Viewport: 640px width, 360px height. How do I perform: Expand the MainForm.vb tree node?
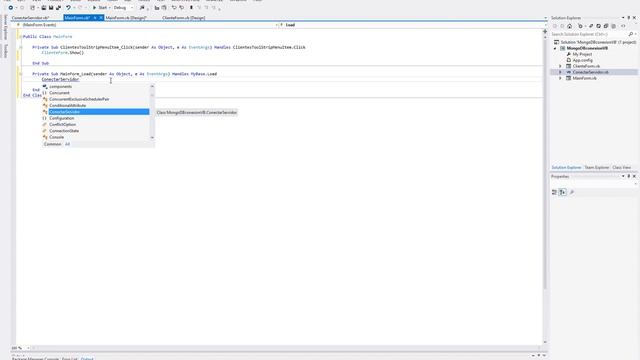pos(560,78)
